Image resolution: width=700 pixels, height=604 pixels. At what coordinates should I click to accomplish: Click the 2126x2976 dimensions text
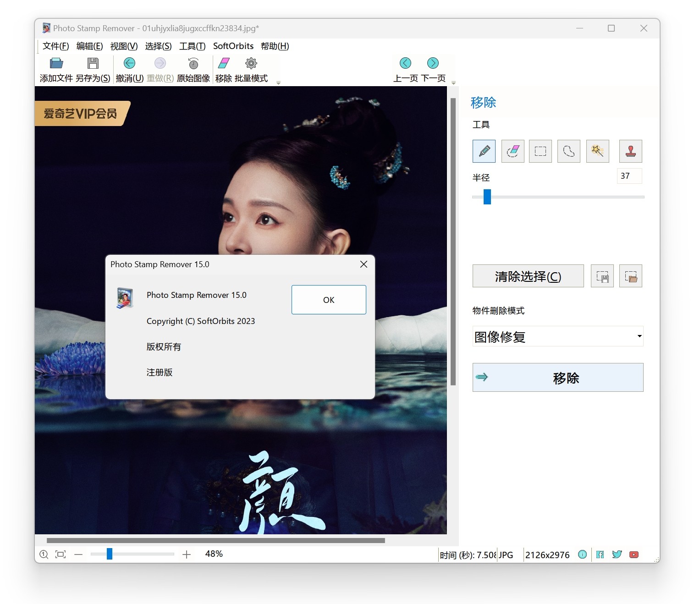pos(547,555)
